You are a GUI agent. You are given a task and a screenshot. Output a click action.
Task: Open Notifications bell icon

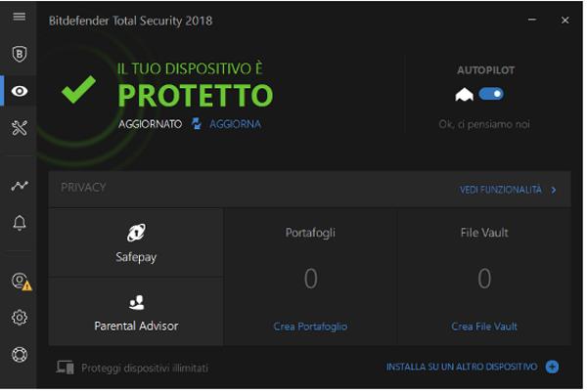click(20, 223)
